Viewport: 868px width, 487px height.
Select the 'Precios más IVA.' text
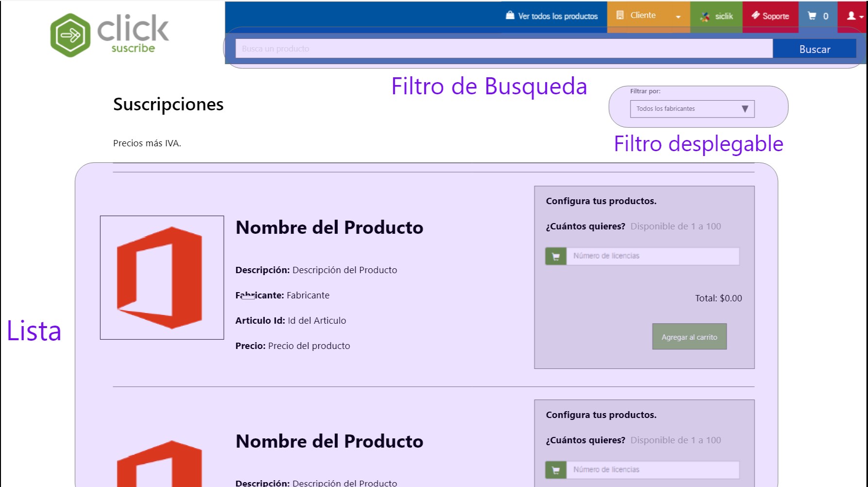[147, 143]
